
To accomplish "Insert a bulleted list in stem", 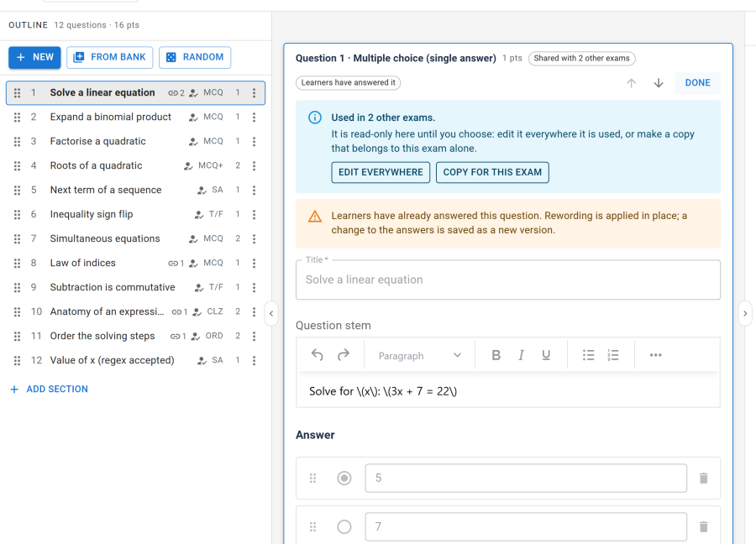I will coord(588,355).
